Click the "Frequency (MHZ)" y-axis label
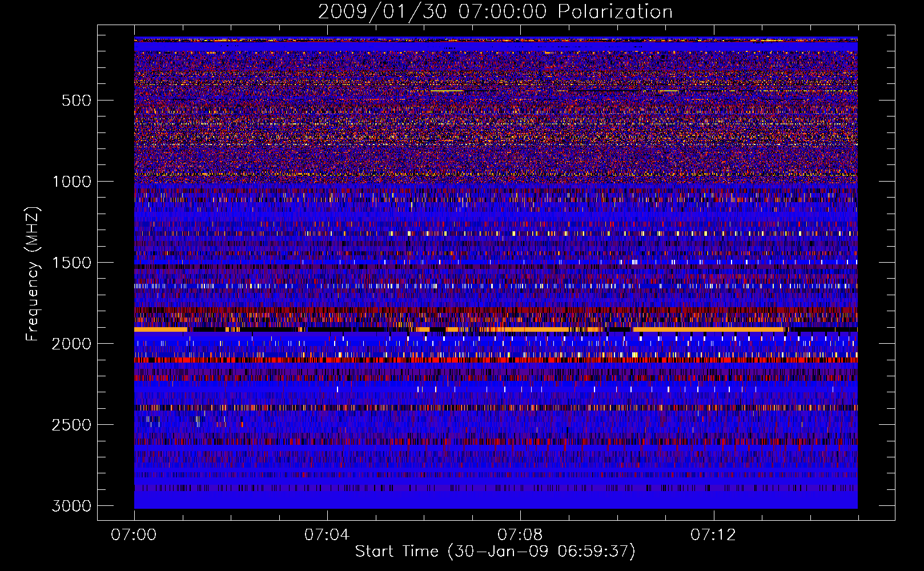 pos(33,274)
